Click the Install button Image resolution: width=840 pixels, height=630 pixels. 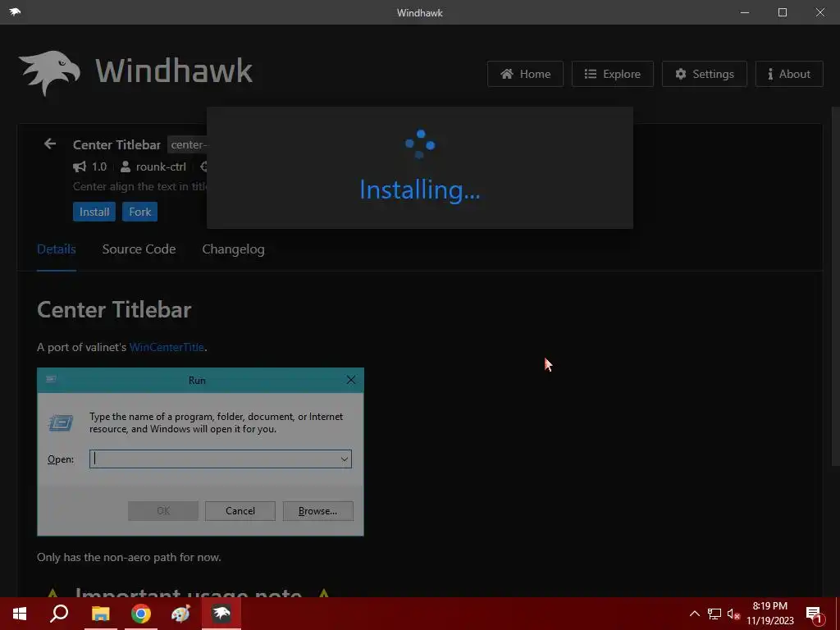click(94, 212)
